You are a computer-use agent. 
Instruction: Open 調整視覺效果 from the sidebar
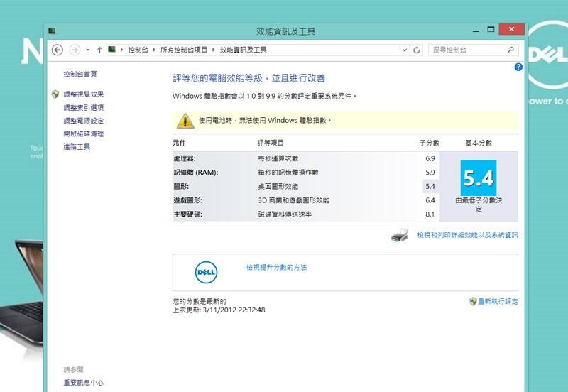click(83, 94)
